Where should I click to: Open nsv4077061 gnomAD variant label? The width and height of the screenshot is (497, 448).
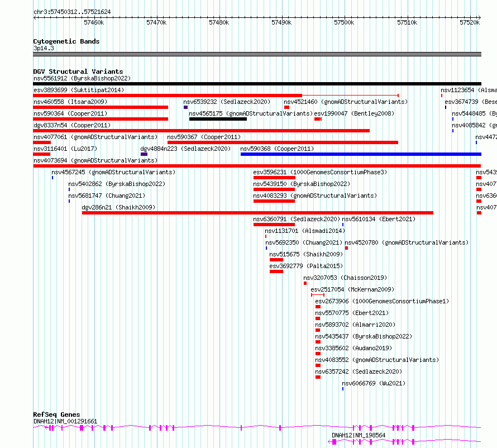coord(95,137)
